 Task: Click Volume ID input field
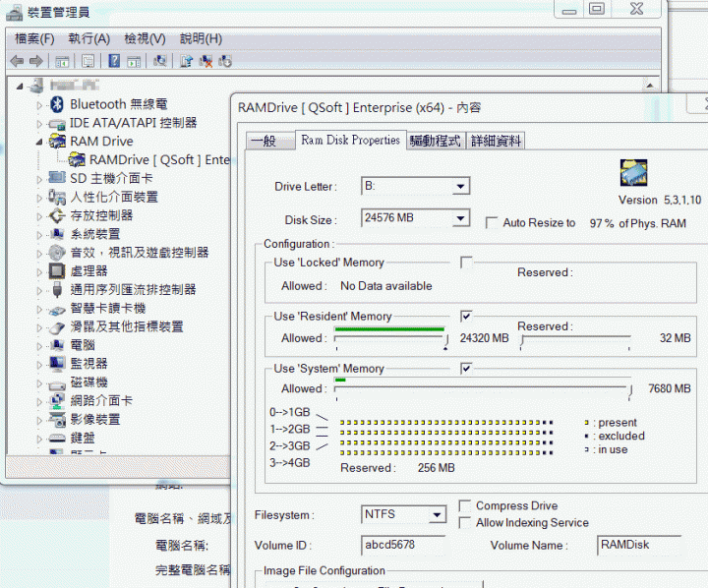(x=403, y=545)
